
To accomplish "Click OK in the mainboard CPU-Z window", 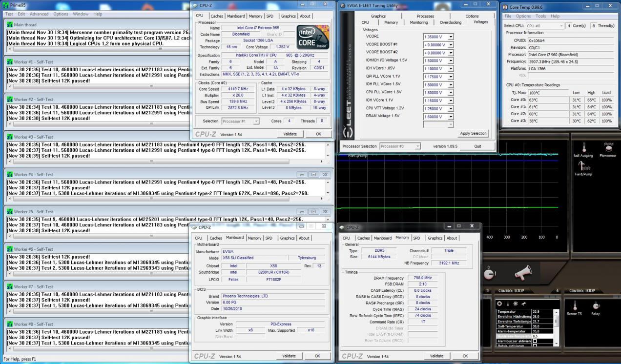I will point(318,356).
